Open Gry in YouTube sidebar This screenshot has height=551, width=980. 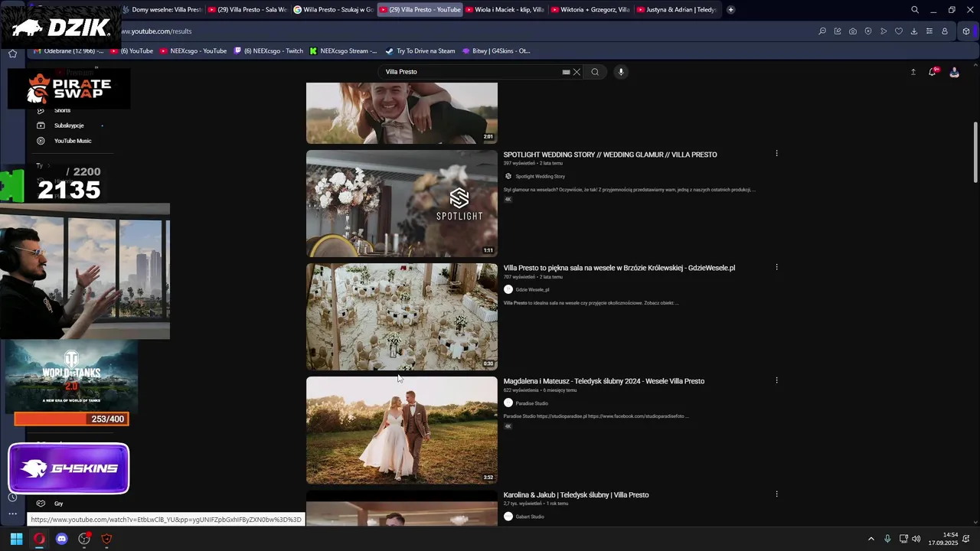click(59, 504)
